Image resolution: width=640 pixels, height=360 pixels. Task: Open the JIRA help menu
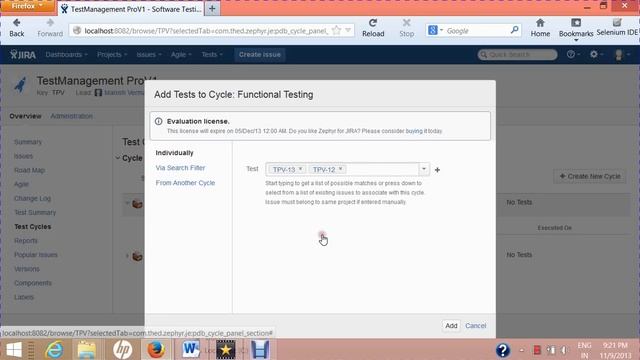[573, 54]
